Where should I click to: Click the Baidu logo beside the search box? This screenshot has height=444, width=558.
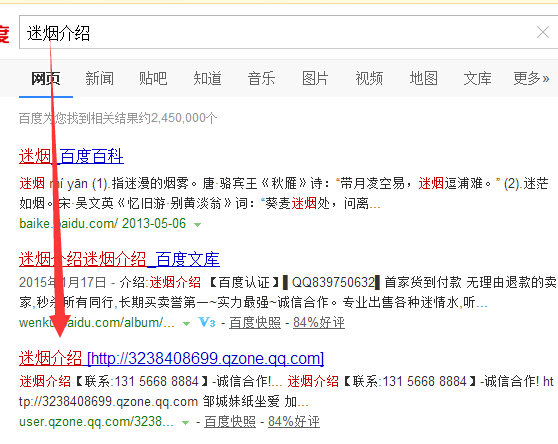4,34
